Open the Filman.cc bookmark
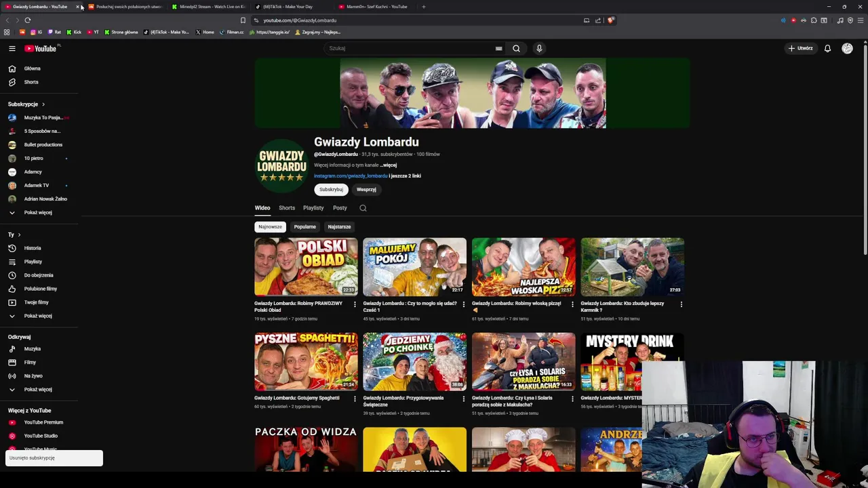868x488 pixels. click(231, 32)
